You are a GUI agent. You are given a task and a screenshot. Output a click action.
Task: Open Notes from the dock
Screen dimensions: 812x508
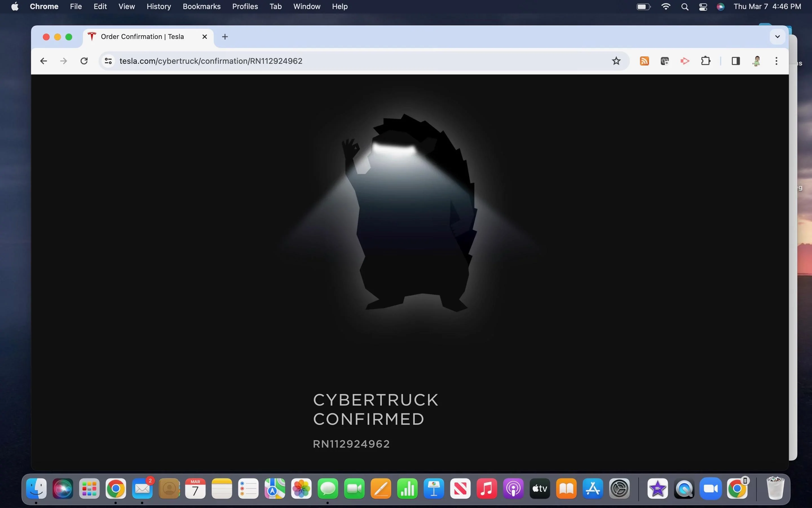[222, 488]
